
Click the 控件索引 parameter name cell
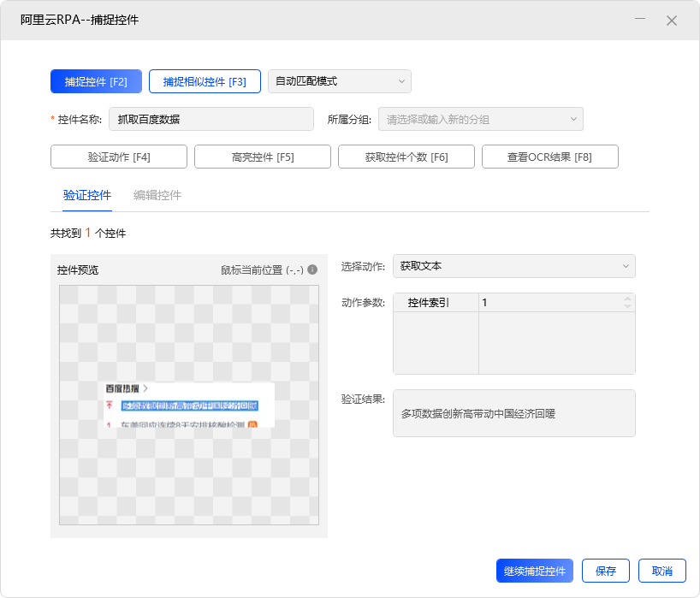[x=436, y=303]
